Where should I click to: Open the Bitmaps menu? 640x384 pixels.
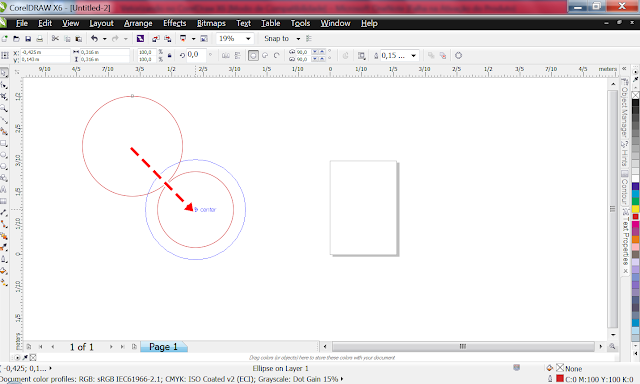point(211,23)
